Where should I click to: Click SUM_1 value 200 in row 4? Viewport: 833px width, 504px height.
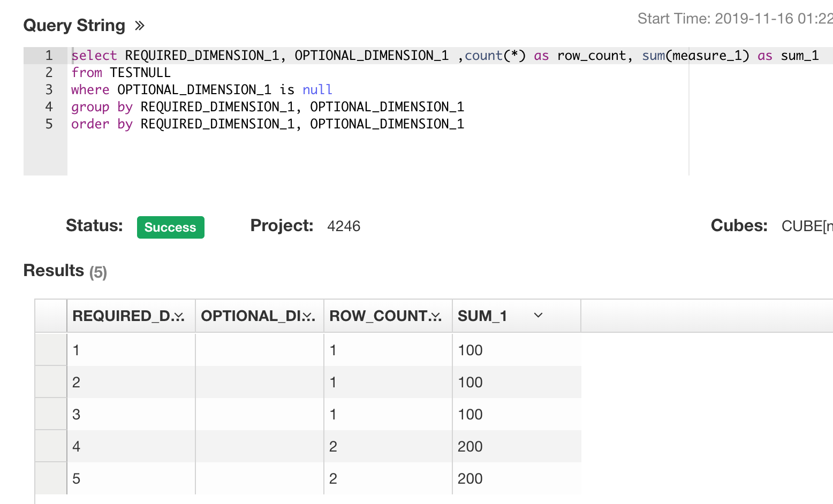tap(470, 446)
